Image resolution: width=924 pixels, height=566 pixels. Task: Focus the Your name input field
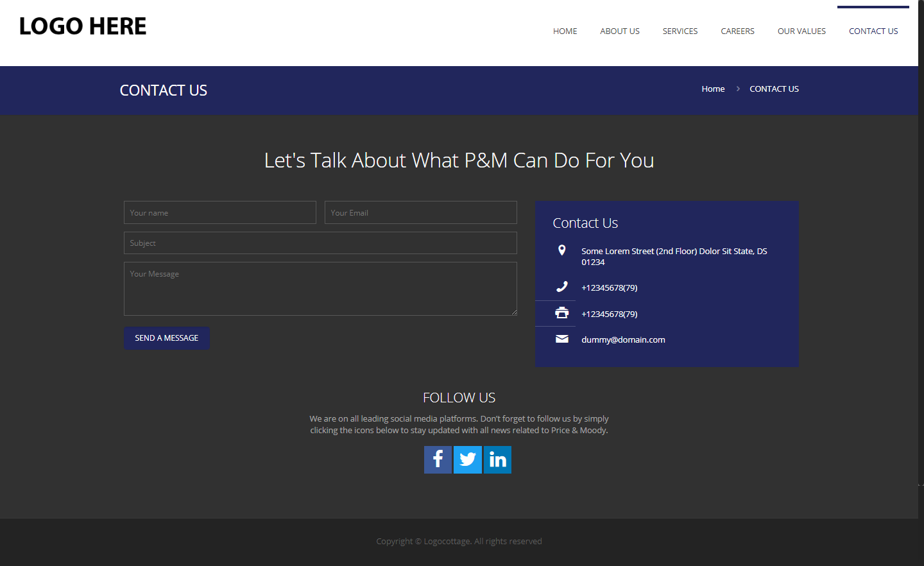[219, 212]
